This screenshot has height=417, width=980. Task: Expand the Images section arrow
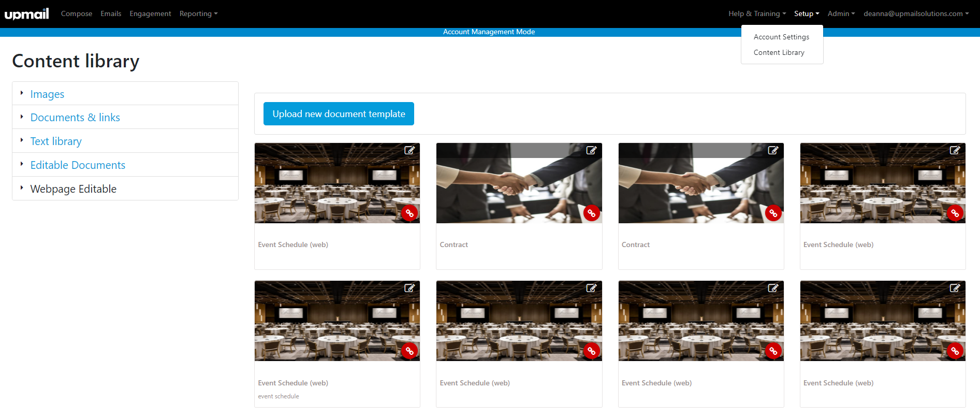point(22,93)
